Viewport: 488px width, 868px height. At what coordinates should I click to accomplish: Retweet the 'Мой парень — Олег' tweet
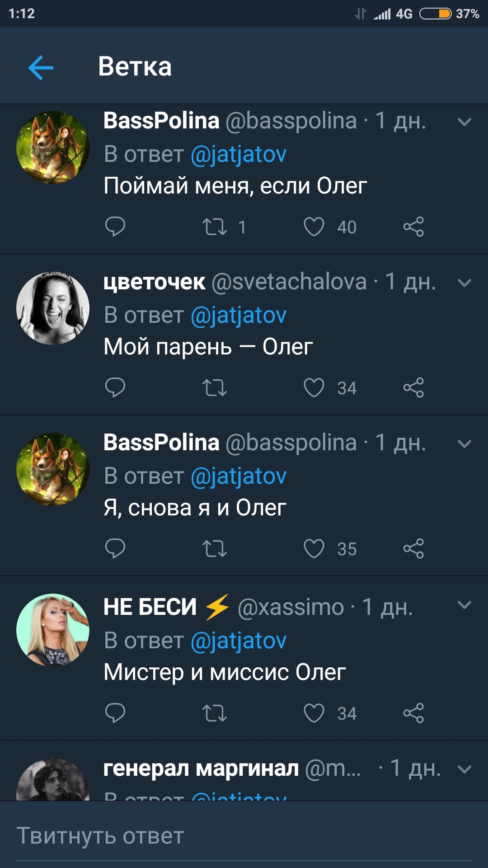pos(214,387)
